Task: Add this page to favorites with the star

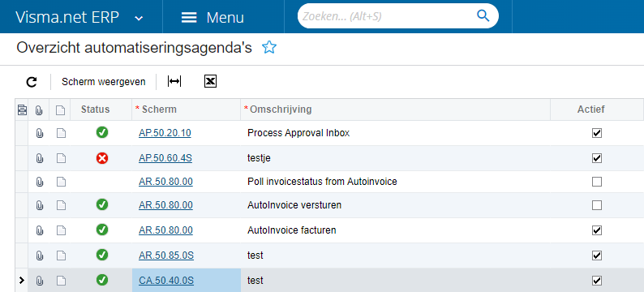Action: point(269,48)
